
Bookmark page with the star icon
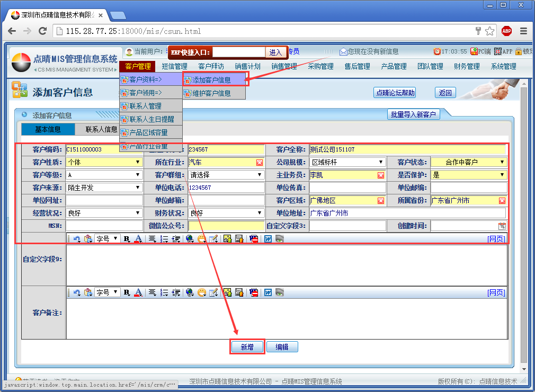490,31
